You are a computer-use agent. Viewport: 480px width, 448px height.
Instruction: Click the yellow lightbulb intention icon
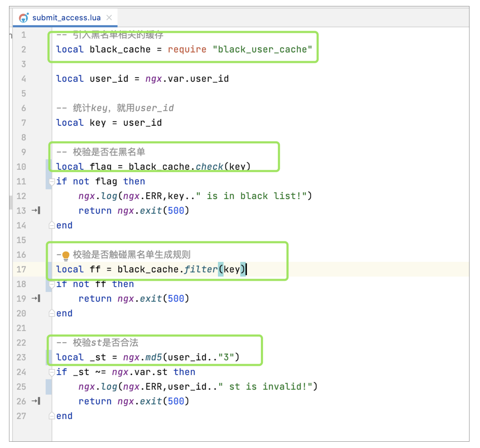coord(66,255)
